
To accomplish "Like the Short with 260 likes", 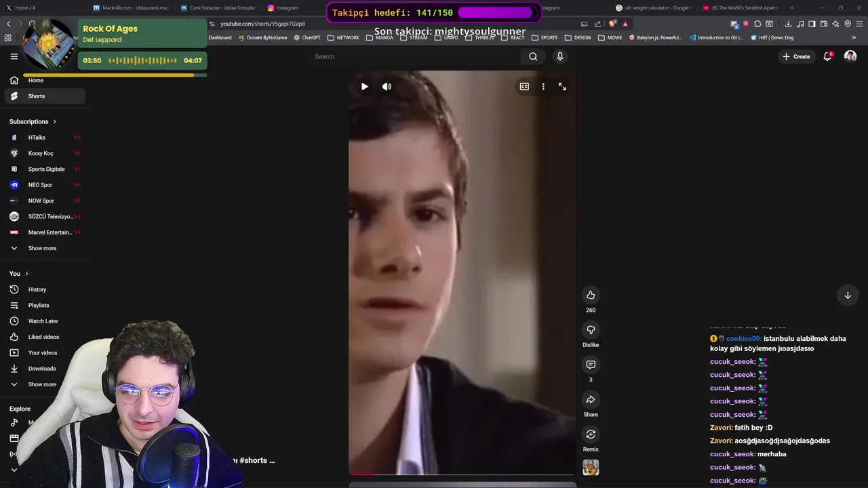I will 591,295.
